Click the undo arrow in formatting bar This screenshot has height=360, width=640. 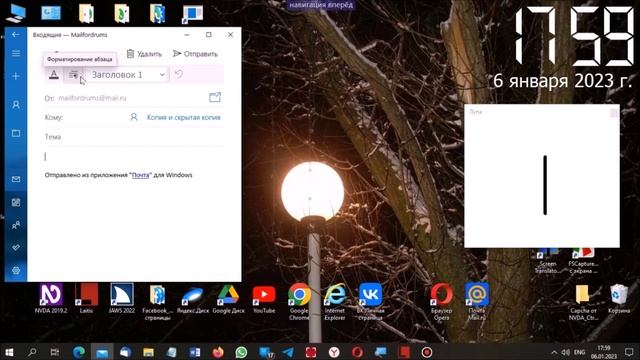[178, 74]
